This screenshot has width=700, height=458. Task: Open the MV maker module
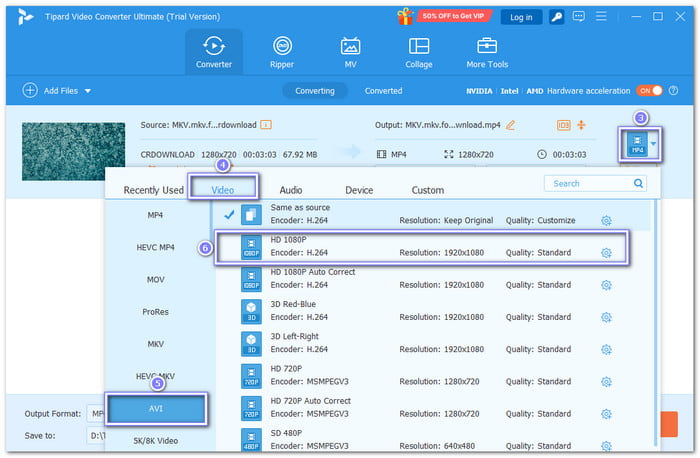tap(350, 52)
